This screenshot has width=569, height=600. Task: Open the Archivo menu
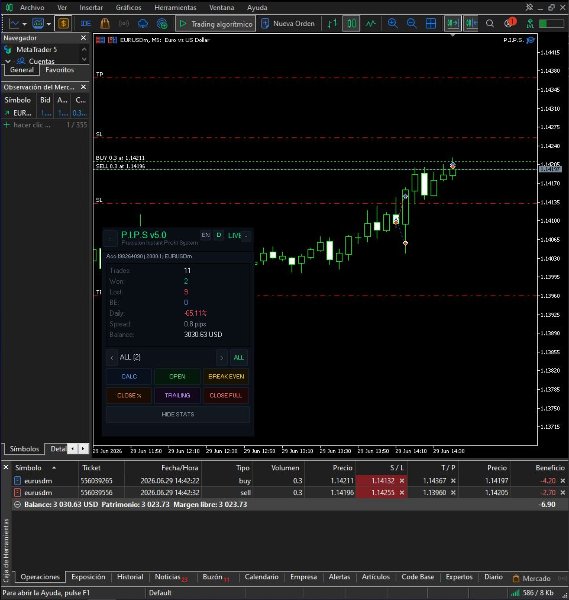click(x=32, y=8)
